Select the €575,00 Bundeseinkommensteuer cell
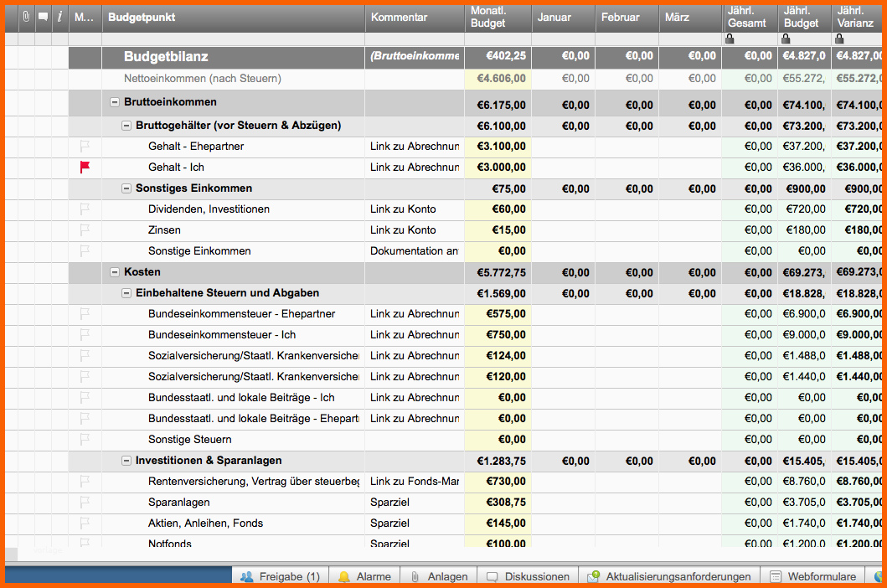This screenshot has width=887, height=588. click(x=498, y=314)
